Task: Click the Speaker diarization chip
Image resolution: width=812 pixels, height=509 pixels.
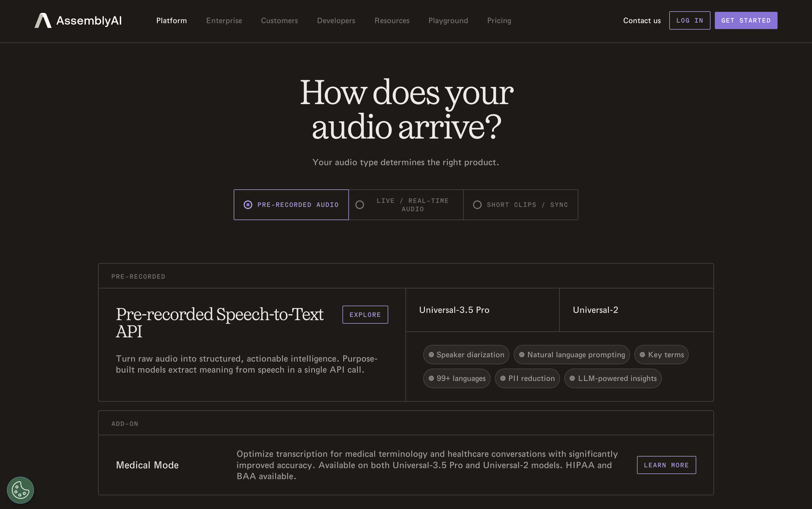Action: [x=466, y=355]
